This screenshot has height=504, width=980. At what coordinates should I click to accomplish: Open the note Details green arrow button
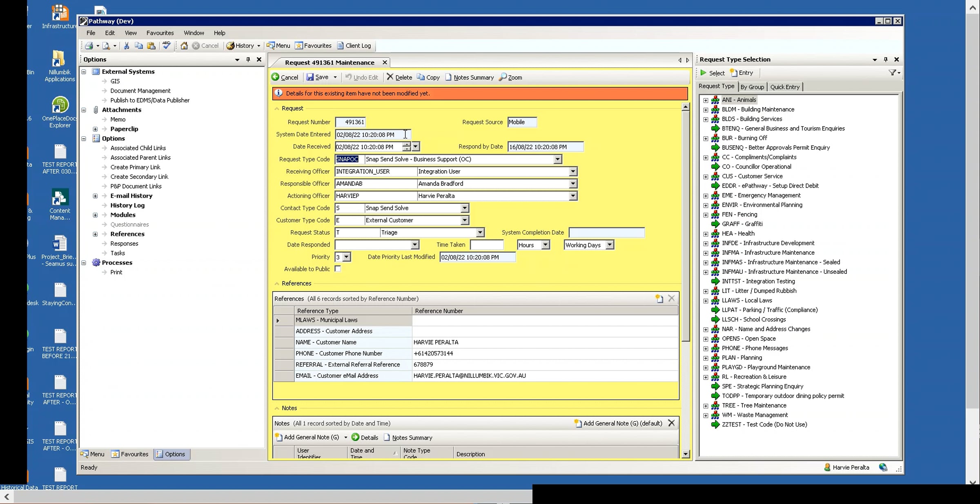[x=365, y=437]
